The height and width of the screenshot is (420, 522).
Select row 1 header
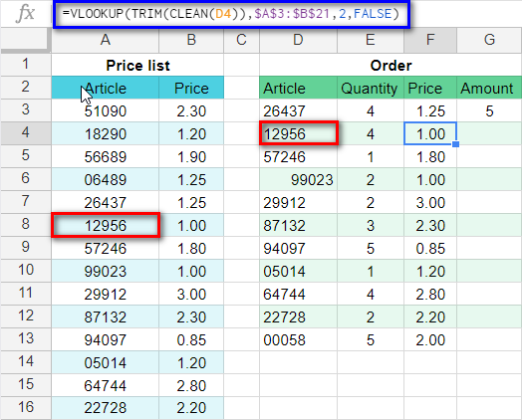26,64
